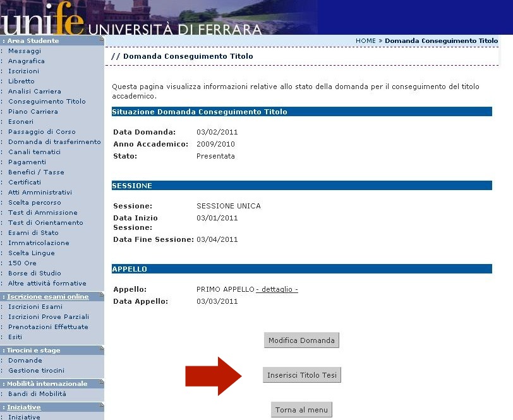Screen dimensions: 513x420
Task: Select Libretto from the student menu
Action: click(21, 81)
